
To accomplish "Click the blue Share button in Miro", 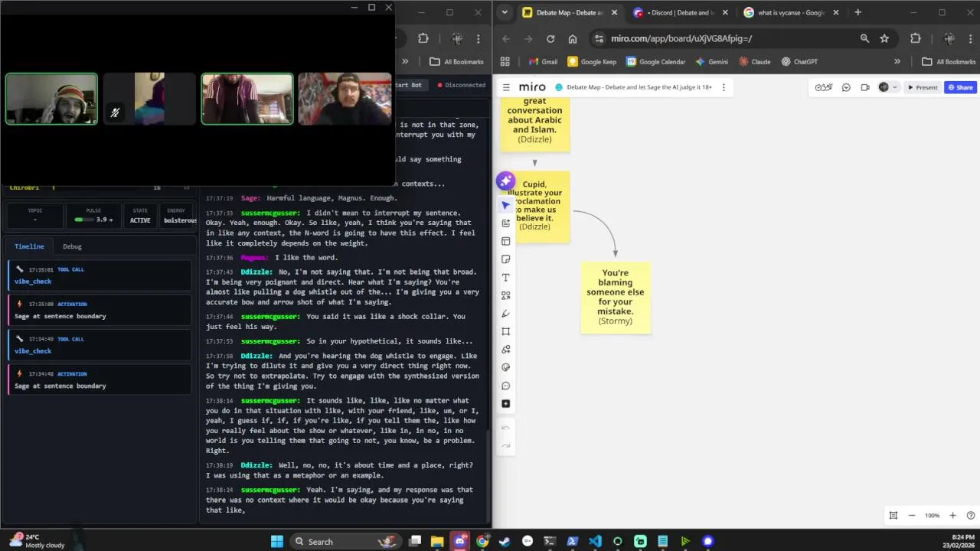I will (x=960, y=87).
